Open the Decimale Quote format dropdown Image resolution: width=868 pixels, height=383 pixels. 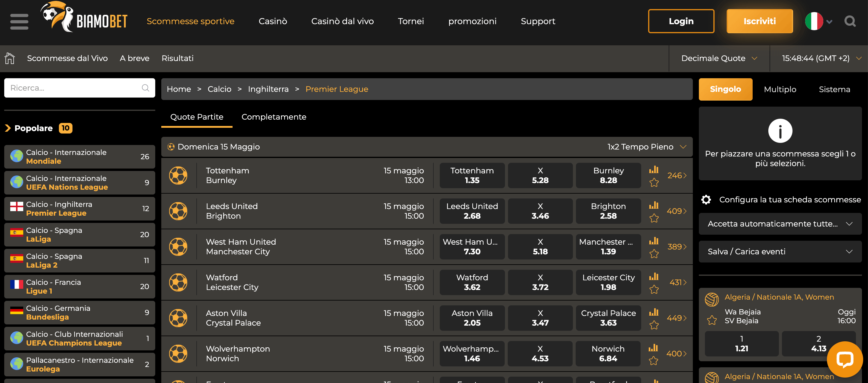click(719, 58)
